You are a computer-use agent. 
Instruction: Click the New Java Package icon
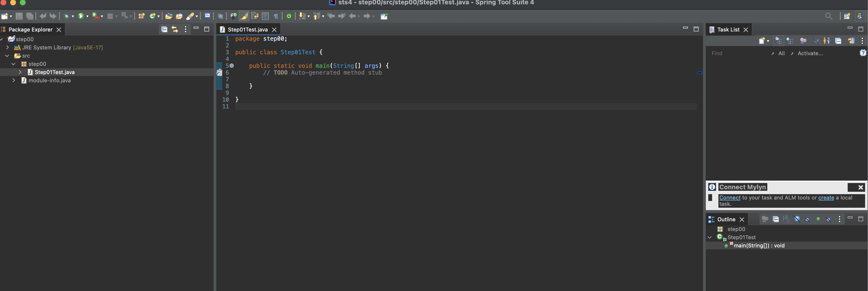pos(142,16)
